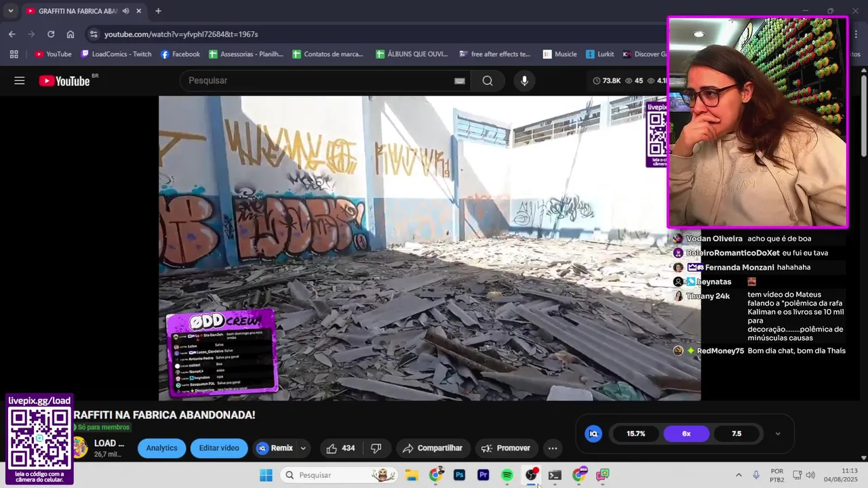The image size is (868, 488).
Task: Open the LOAD channel name
Action: [x=109, y=443]
